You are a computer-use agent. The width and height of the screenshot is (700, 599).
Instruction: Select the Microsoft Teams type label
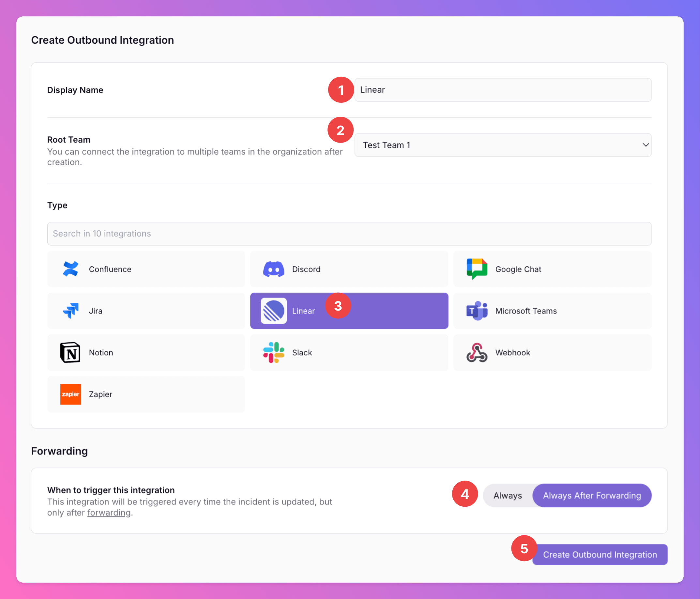click(526, 311)
